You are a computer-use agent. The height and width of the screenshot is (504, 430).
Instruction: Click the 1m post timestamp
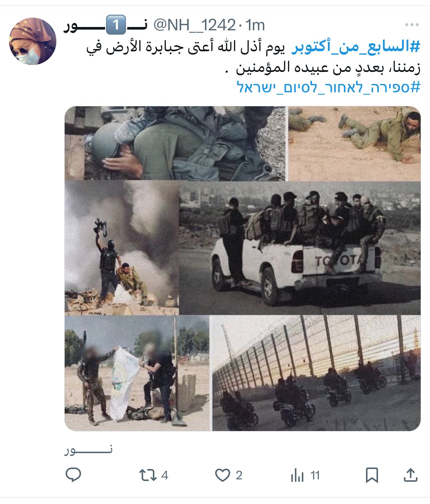[x=255, y=25]
